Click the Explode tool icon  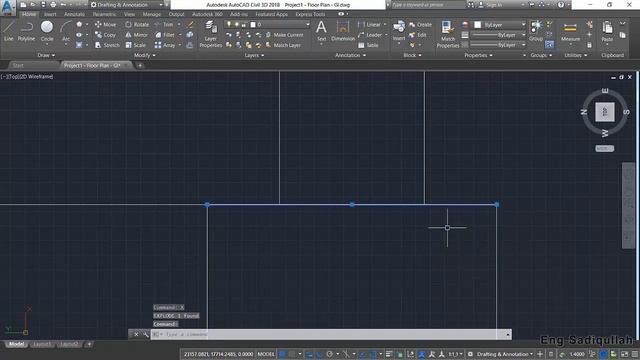[190, 35]
